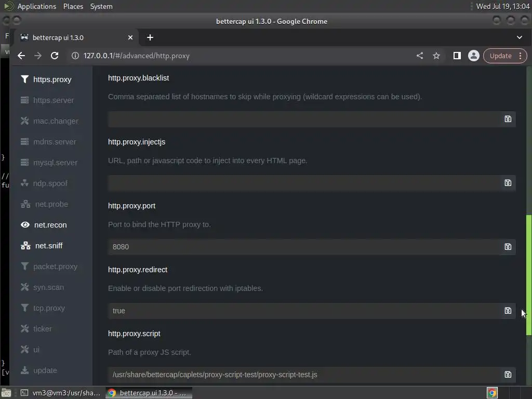Click the net.sniff network icon
Image resolution: width=532 pixels, height=399 pixels.
26,246
